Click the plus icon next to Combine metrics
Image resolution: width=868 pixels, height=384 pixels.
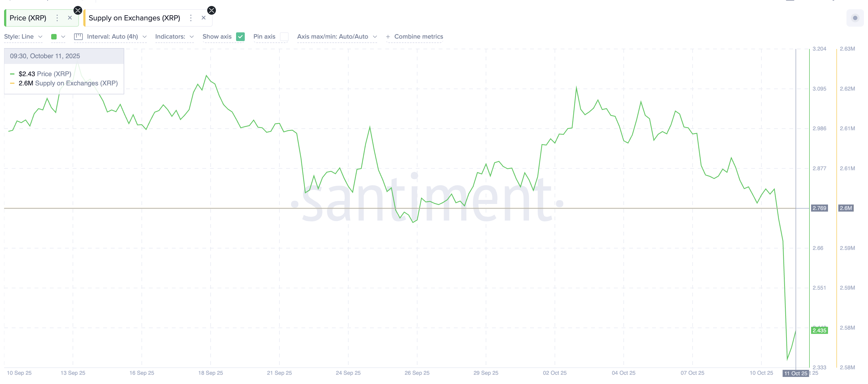point(388,37)
